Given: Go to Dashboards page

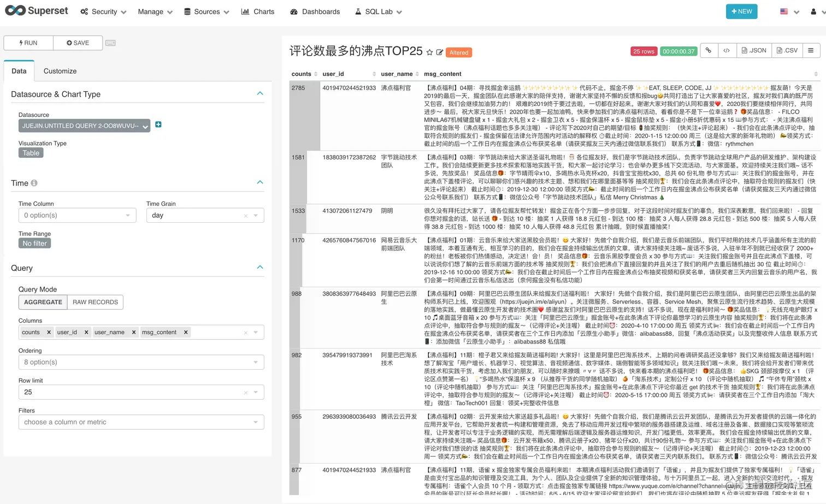Looking at the screenshot, I should (315, 11).
